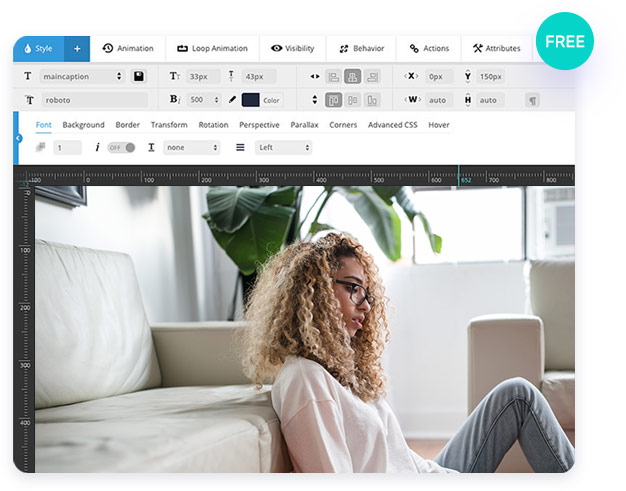
Task: Switch to the Animation tab
Action: 128,49
